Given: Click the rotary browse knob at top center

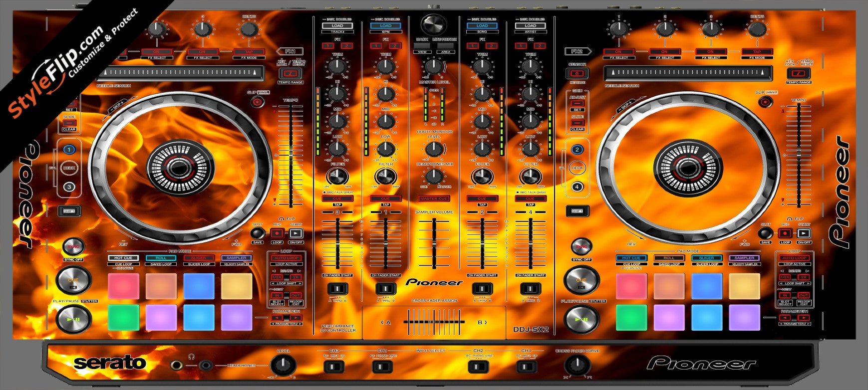Looking at the screenshot, I should 434,24.
